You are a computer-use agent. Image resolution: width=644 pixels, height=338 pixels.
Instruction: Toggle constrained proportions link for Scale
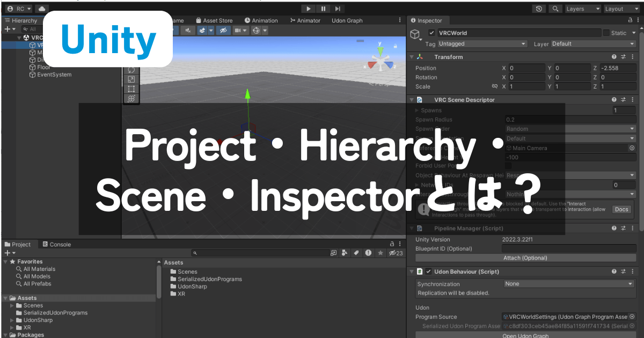(495, 86)
